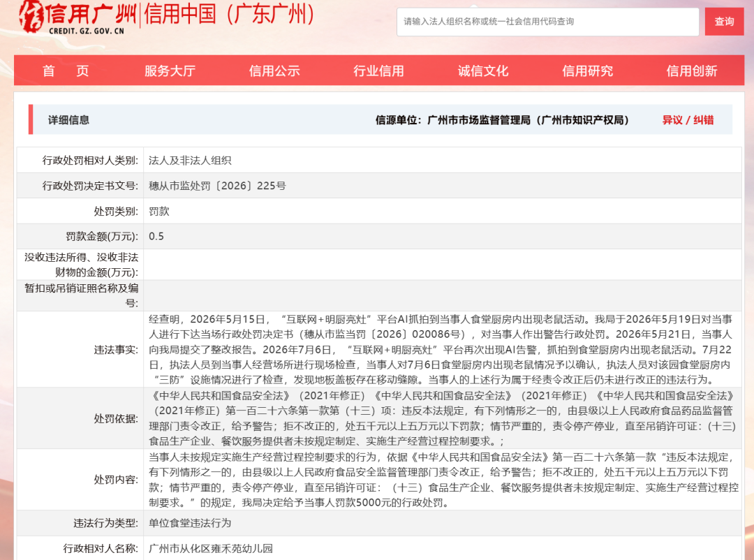Click the 没收违法所得 amount label

(x=81, y=265)
